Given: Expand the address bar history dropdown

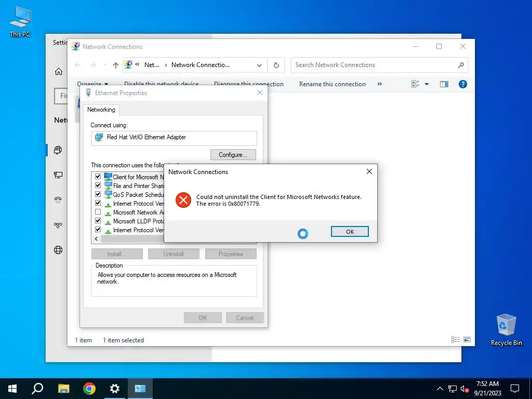Looking at the screenshot, I should coord(259,65).
